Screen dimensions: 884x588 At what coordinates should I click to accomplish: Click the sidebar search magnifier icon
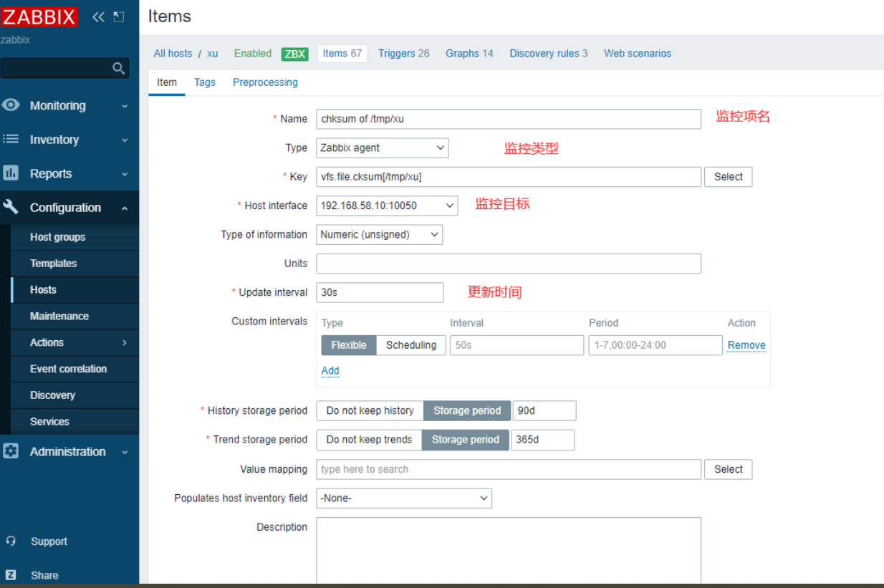(x=119, y=68)
